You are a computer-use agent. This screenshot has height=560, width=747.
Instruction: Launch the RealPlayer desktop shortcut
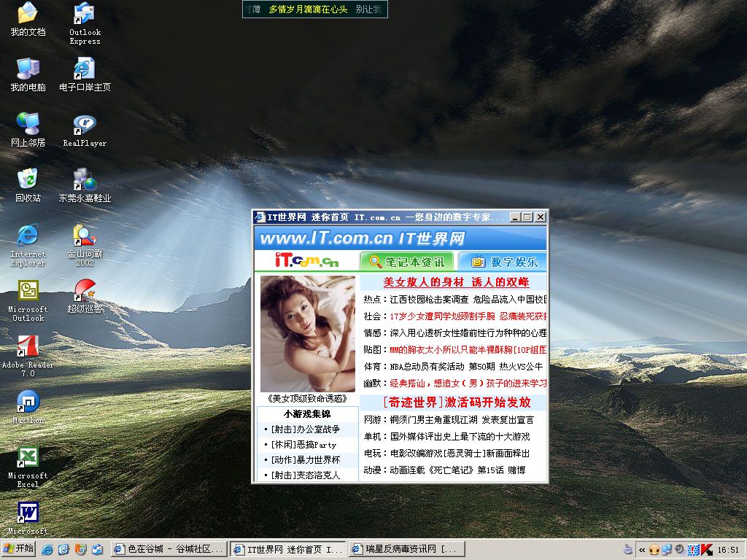(x=85, y=131)
